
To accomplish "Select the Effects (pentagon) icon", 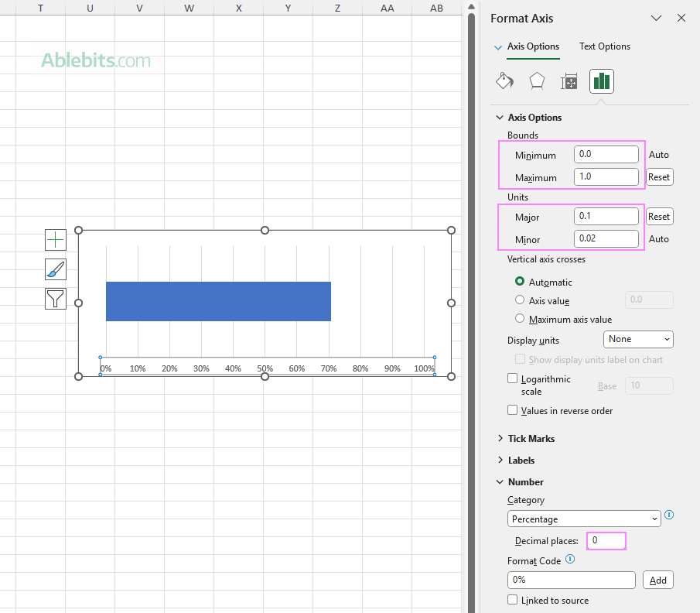I will (x=537, y=80).
